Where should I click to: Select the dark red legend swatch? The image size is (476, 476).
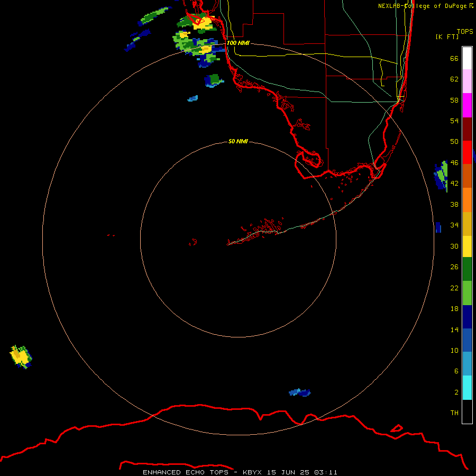coord(467,129)
